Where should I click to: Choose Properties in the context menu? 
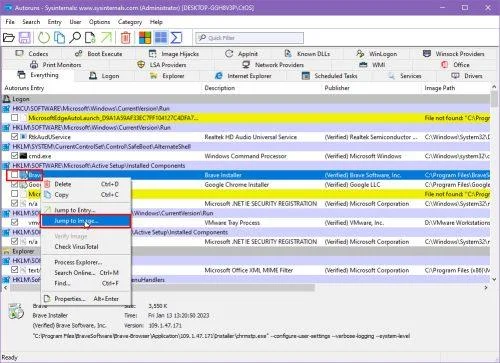click(x=86, y=299)
